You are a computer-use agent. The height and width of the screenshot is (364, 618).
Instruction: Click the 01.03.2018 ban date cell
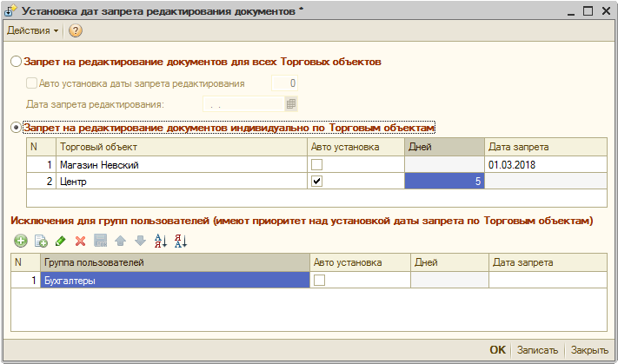(x=545, y=164)
